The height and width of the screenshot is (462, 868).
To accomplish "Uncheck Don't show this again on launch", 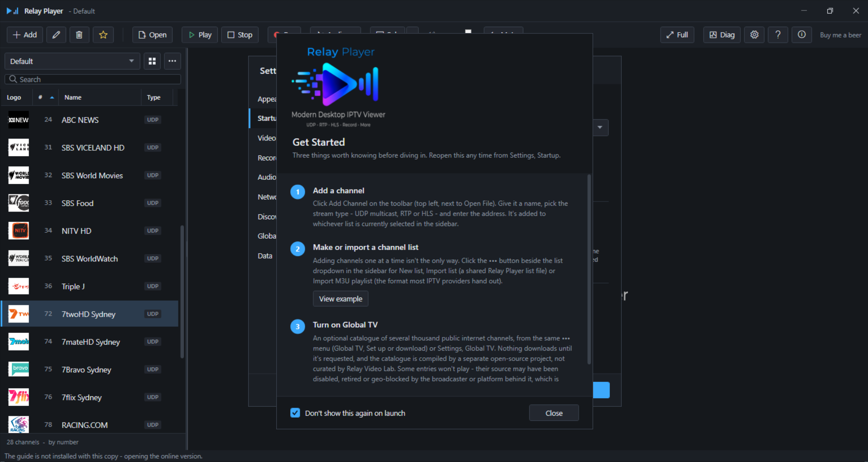I will (295, 413).
